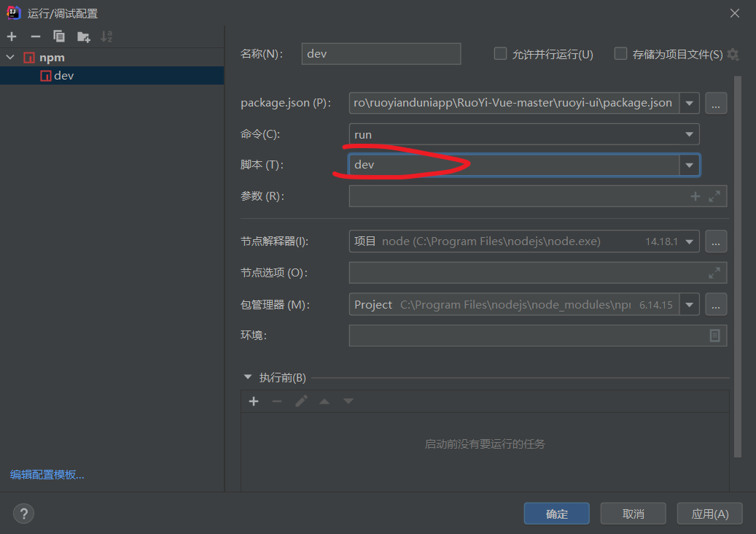This screenshot has width=756, height=534.
Task: Apply changes with 应用 button
Action: click(710, 514)
